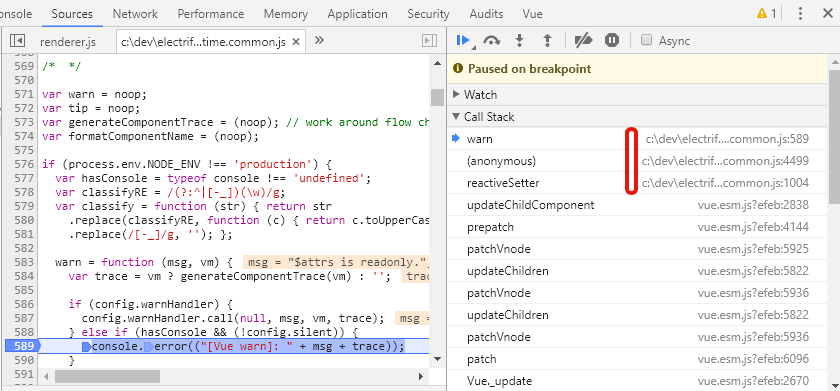
Task: Click common.js:4499 source location
Action: point(725,161)
